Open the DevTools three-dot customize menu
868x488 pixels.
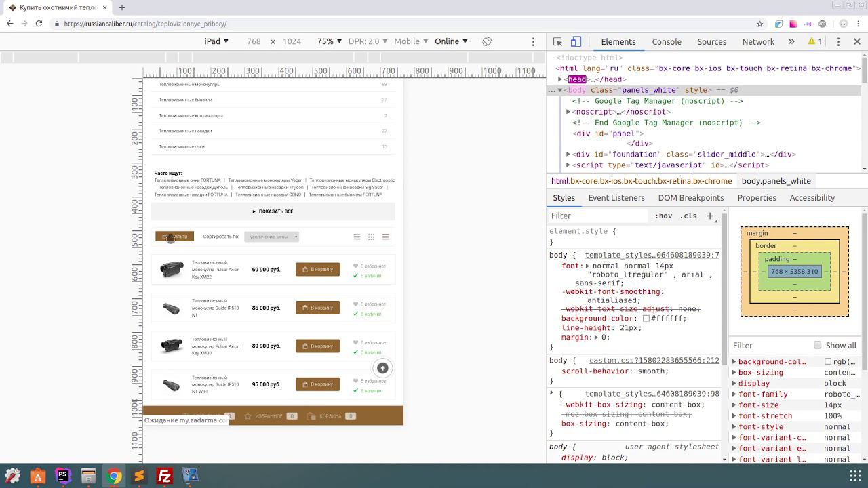[838, 41]
